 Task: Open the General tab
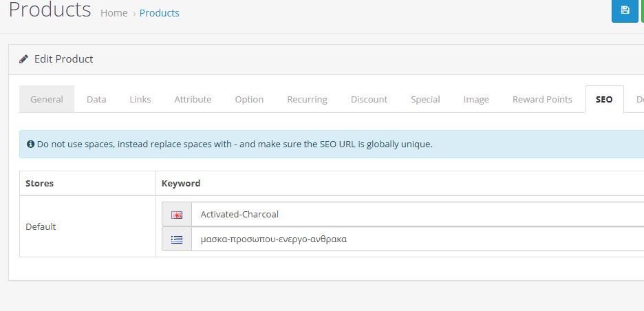(47, 99)
